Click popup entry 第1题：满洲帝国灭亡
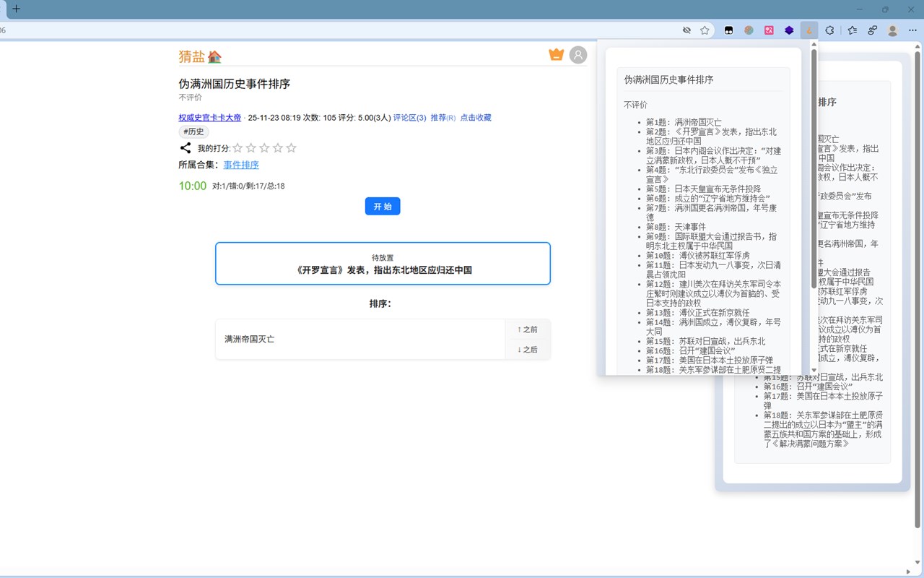The height and width of the screenshot is (578, 924). click(684, 123)
